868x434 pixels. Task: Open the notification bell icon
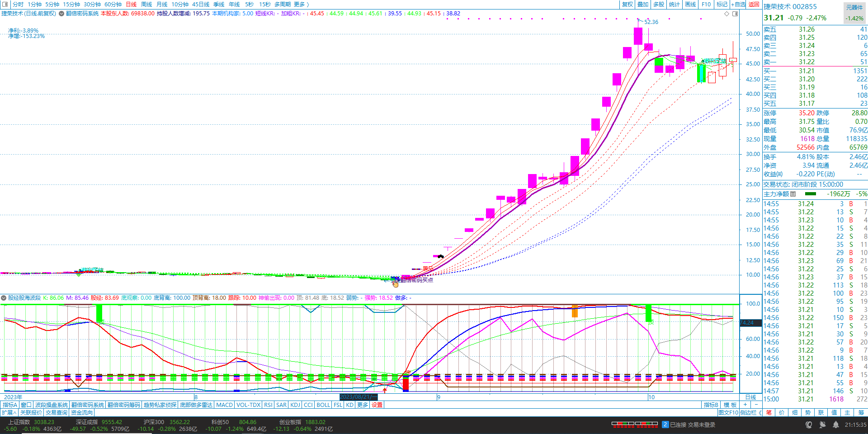point(836,425)
